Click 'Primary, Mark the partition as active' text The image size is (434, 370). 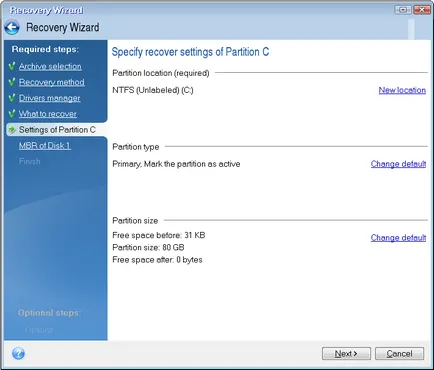pos(176,164)
